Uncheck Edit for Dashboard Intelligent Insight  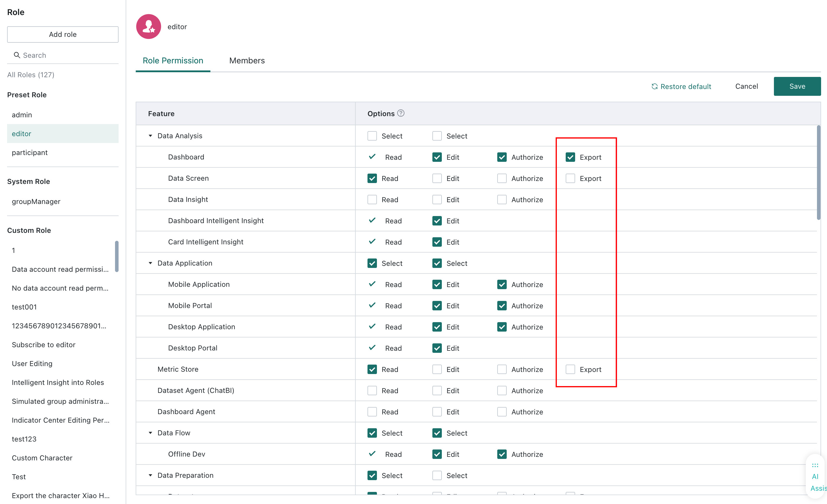click(437, 221)
